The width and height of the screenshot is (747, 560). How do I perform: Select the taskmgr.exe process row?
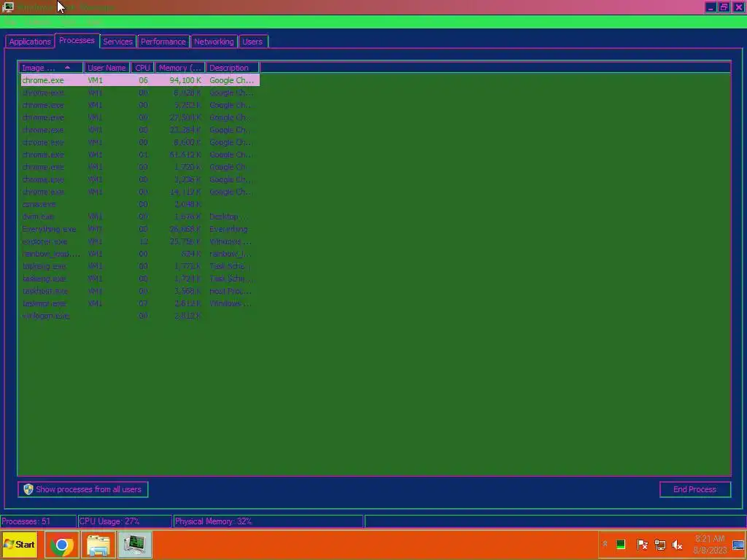(140, 303)
